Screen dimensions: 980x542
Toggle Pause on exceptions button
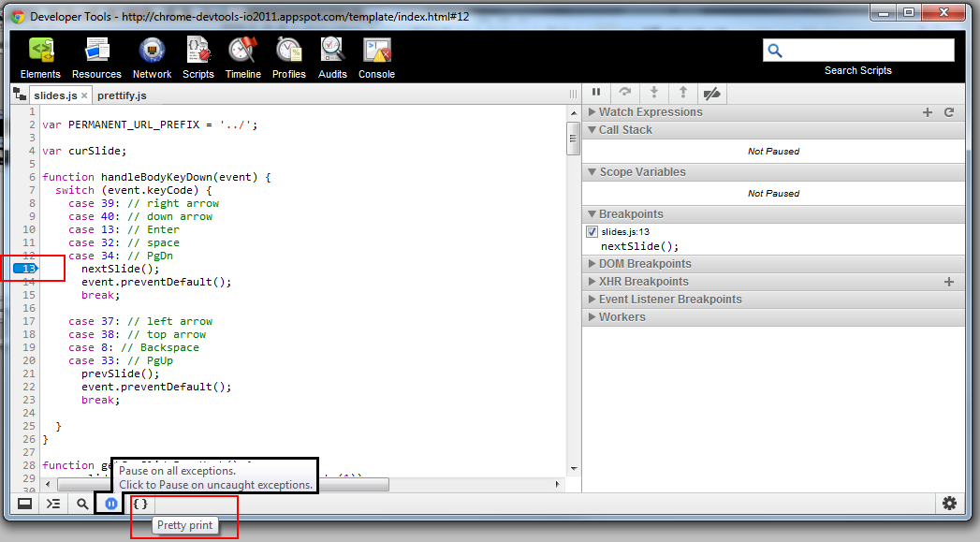coord(110,504)
